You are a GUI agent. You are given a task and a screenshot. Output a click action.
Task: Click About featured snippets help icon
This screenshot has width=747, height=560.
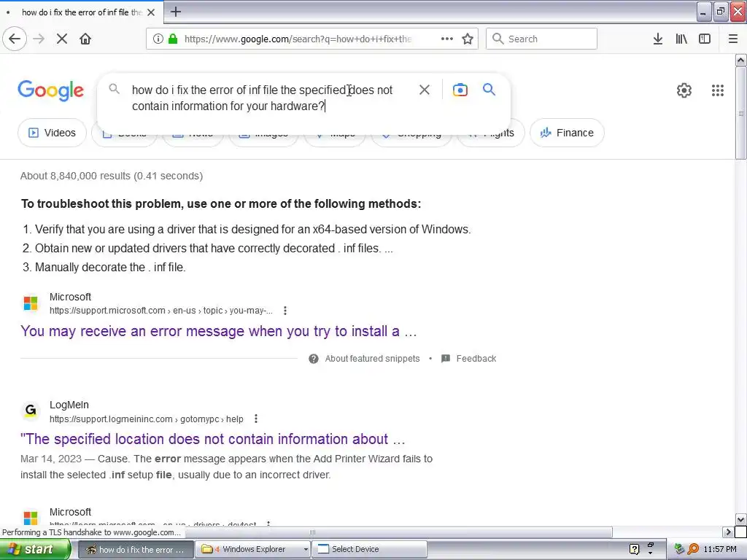coord(314,359)
